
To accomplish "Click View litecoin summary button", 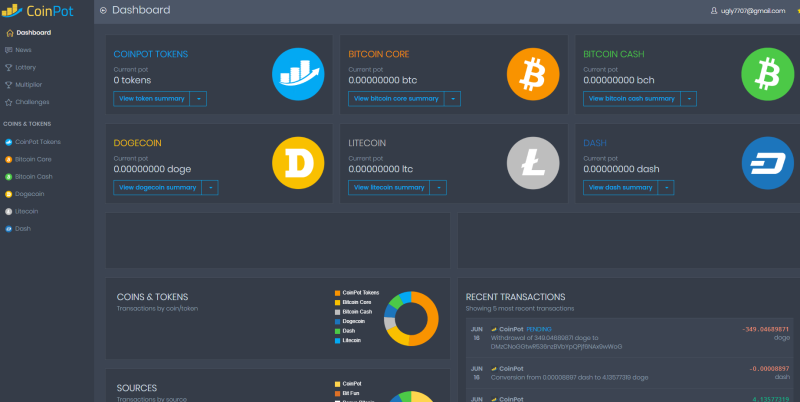I will coord(389,187).
